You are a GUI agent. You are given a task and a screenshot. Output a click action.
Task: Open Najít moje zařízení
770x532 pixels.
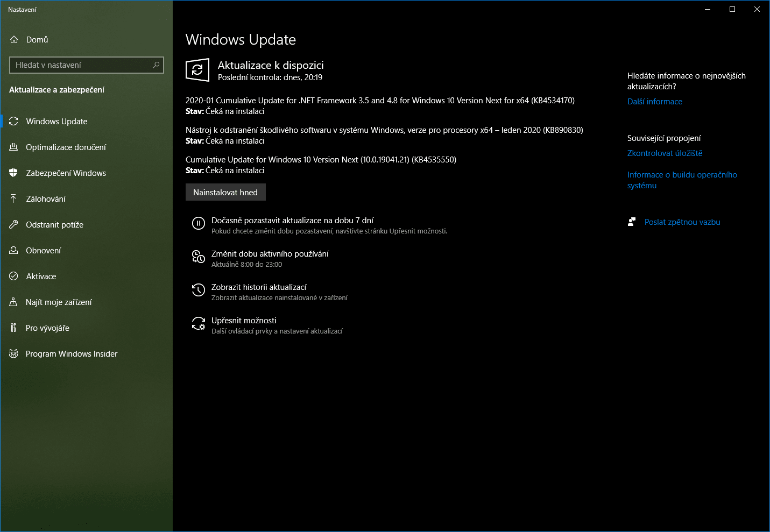click(59, 302)
